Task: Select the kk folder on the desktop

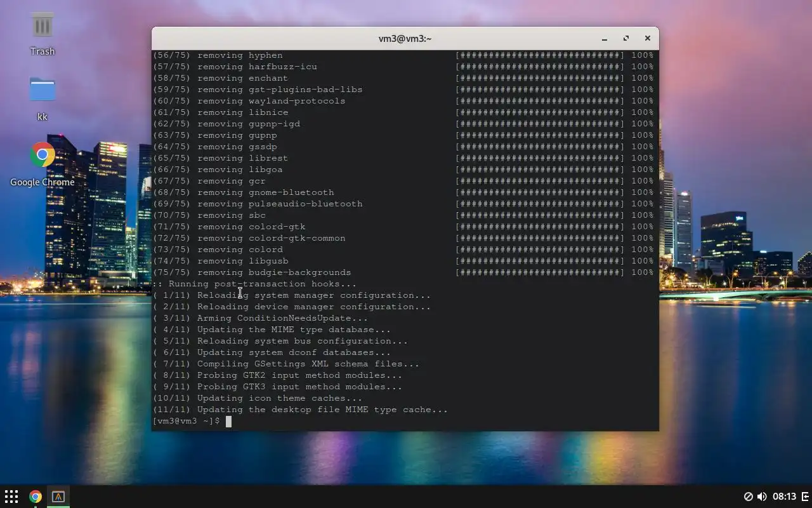Action: coord(43,98)
